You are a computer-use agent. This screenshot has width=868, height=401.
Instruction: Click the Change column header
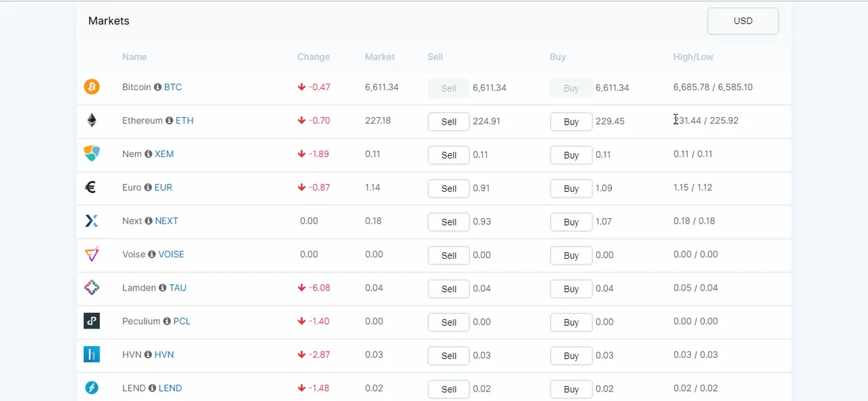point(313,57)
